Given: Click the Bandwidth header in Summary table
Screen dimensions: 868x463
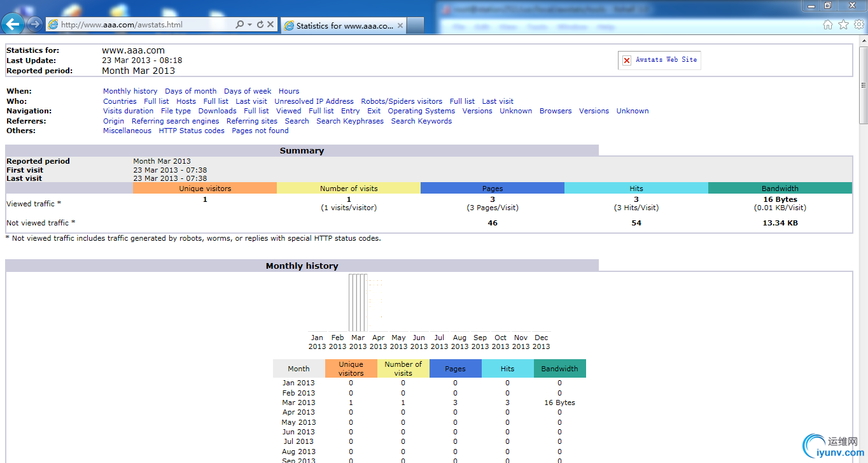Looking at the screenshot, I should click(x=780, y=189).
